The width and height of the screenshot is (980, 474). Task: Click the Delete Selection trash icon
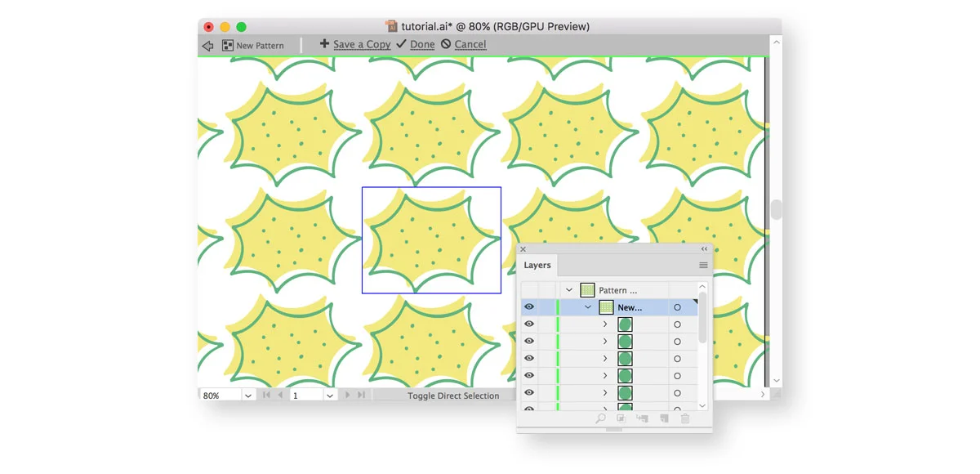(x=686, y=418)
